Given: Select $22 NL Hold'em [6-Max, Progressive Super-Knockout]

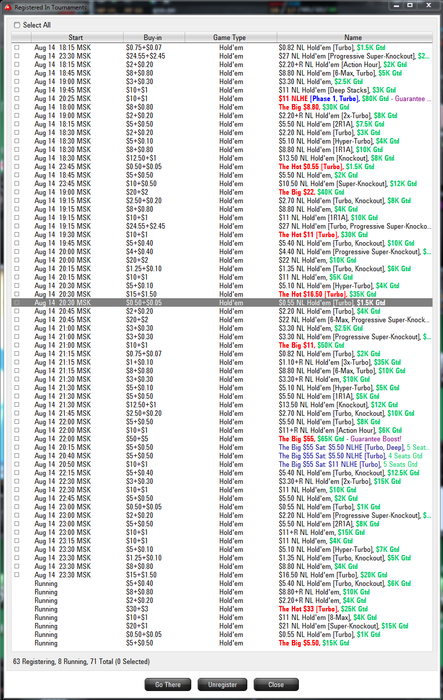Looking at the screenshot, I should point(222,320).
